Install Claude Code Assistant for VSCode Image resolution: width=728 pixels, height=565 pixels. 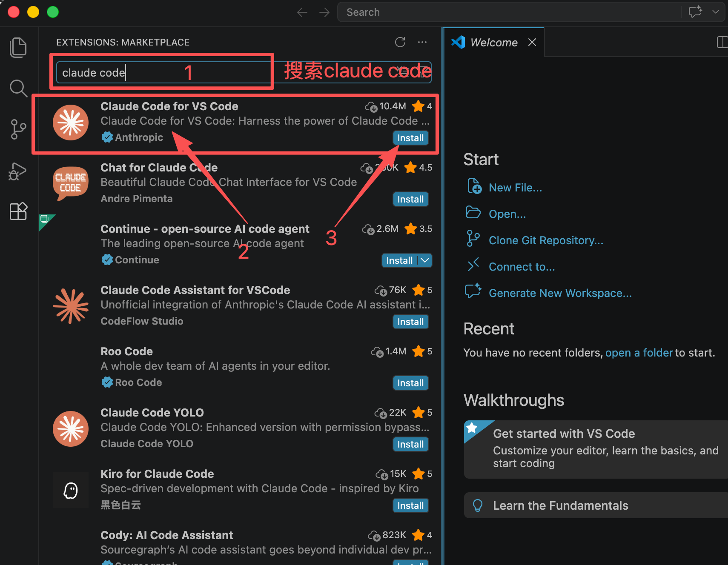410,322
